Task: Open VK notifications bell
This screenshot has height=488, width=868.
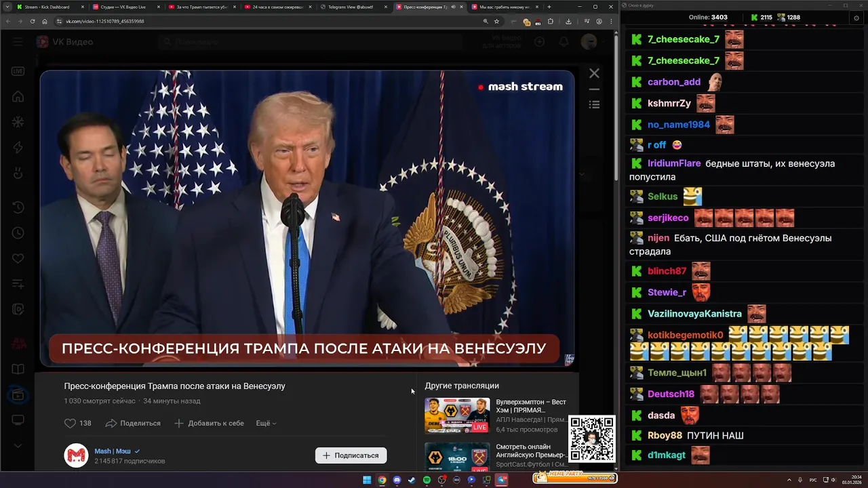Action: tap(564, 42)
